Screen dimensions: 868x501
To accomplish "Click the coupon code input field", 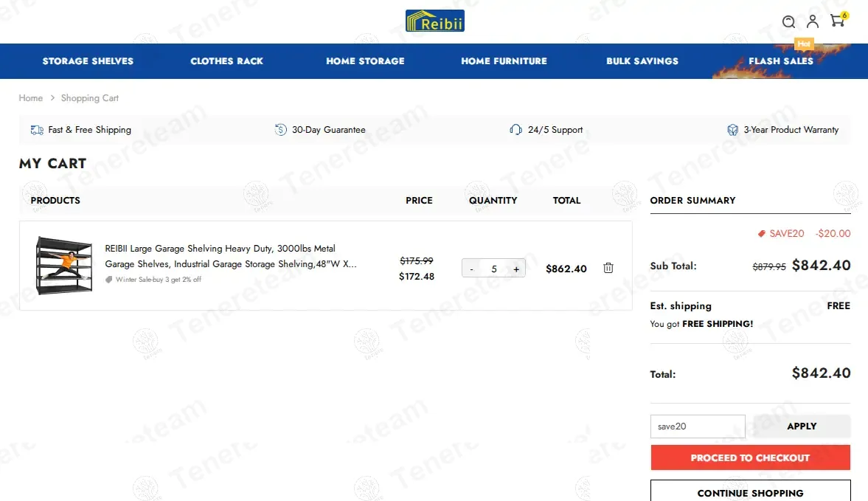I will click(697, 426).
